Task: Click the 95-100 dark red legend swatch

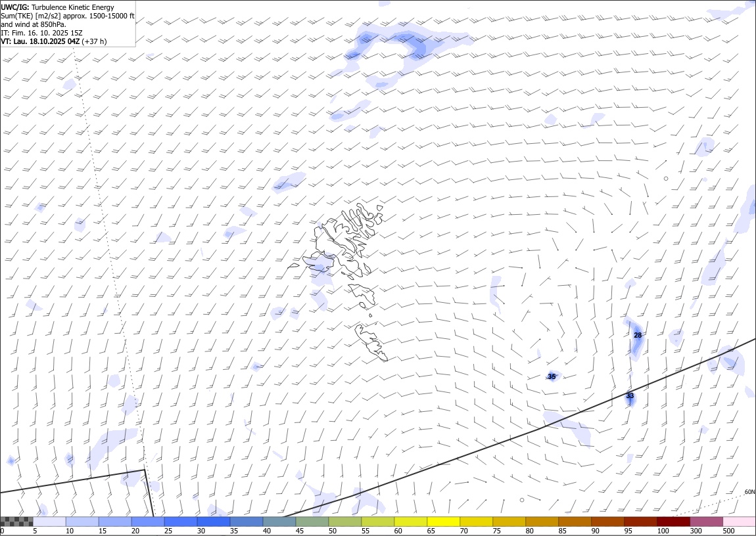Action: click(x=640, y=522)
